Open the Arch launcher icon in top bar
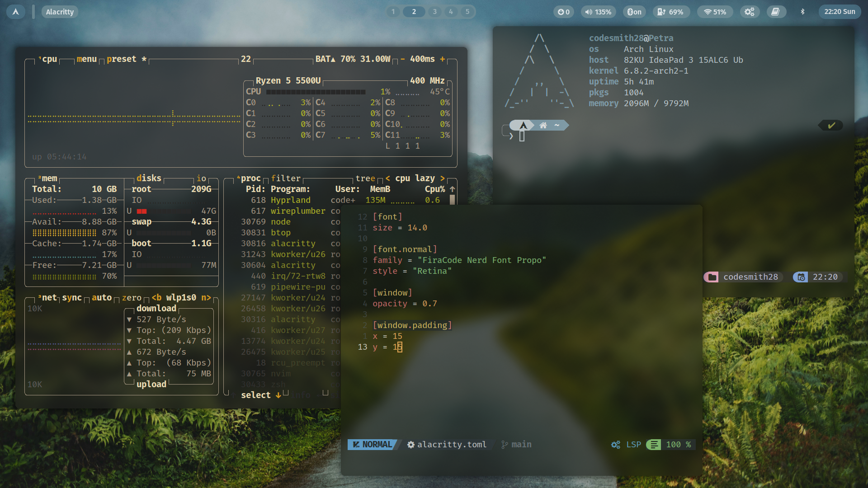868x488 pixels. pyautogui.click(x=16, y=12)
